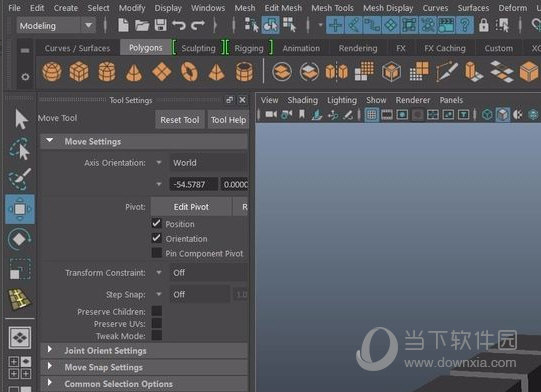Create a polygon plane from the shelf
This screenshot has height=392, width=541.
(x=162, y=72)
